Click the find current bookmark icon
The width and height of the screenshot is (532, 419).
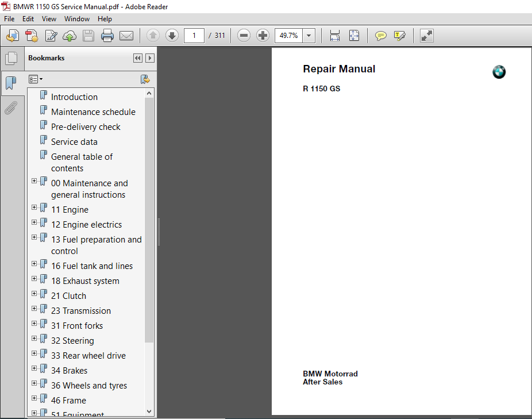pyautogui.click(x=145, y=79)
